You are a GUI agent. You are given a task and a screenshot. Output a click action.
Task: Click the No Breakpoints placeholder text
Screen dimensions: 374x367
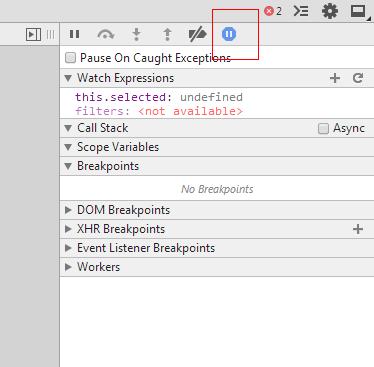217,189
